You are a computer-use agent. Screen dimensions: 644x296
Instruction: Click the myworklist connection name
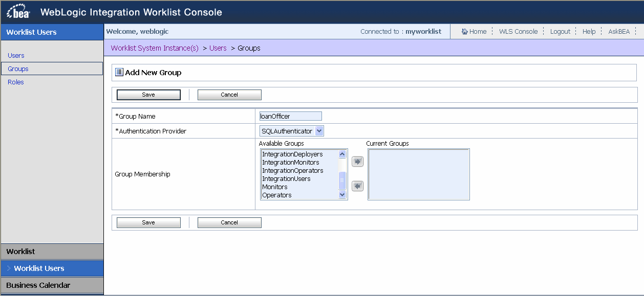pos(423,32)
